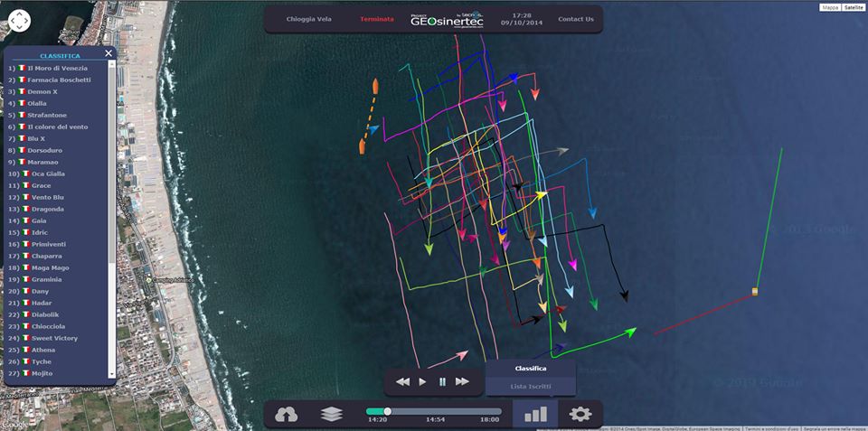
Task: Fast forward the race replay
Action: [x=462, y=381]
